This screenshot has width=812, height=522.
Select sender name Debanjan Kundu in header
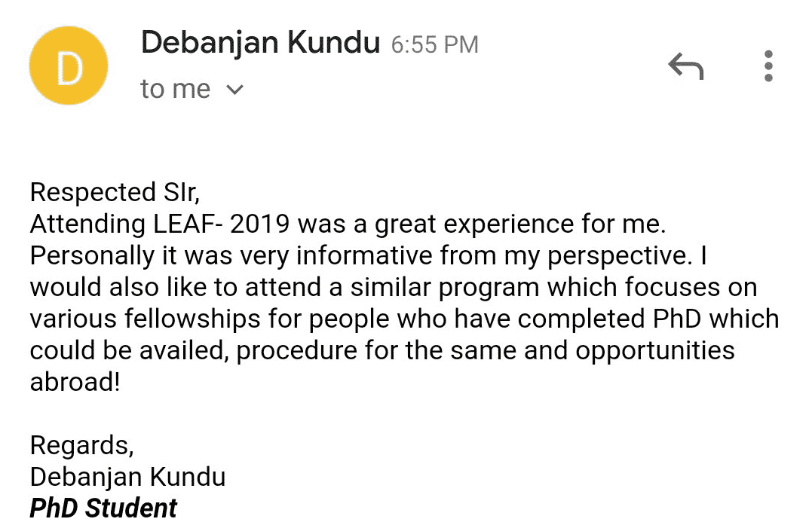[260, 42]
